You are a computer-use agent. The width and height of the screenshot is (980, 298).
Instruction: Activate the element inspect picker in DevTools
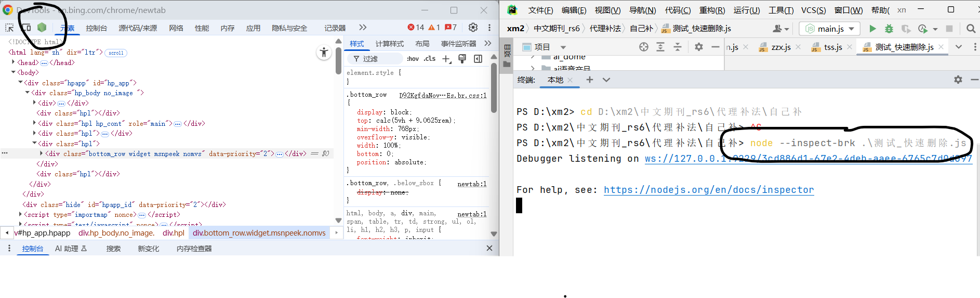tap(9, 28)
